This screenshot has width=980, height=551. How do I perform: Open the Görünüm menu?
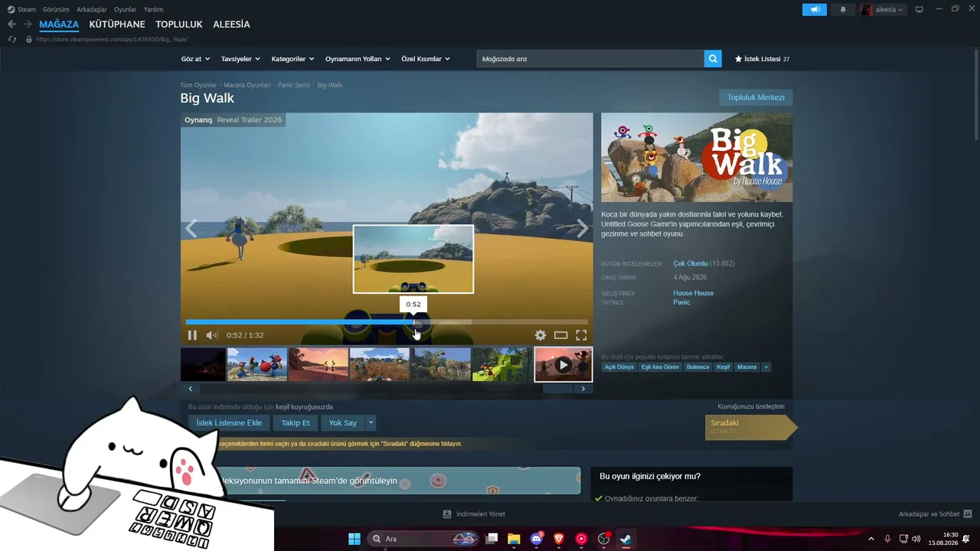coord(56,9)
